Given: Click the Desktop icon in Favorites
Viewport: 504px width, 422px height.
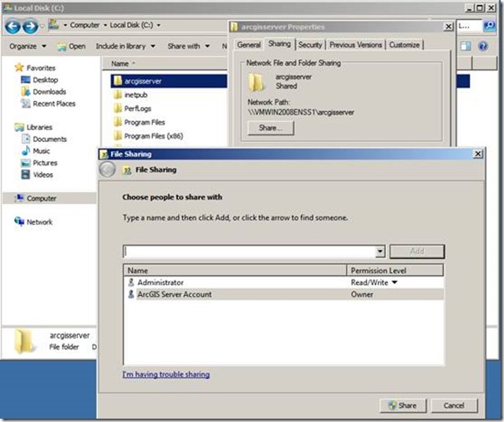Looking at the screenshot, I should (x=25, y=79).
